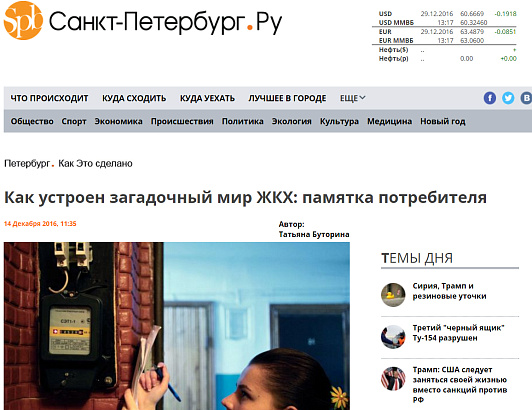The width and height of the screenshot is (532, 410).
Task: Open the Трамп sanctions news headline
Action: point(460,384)
